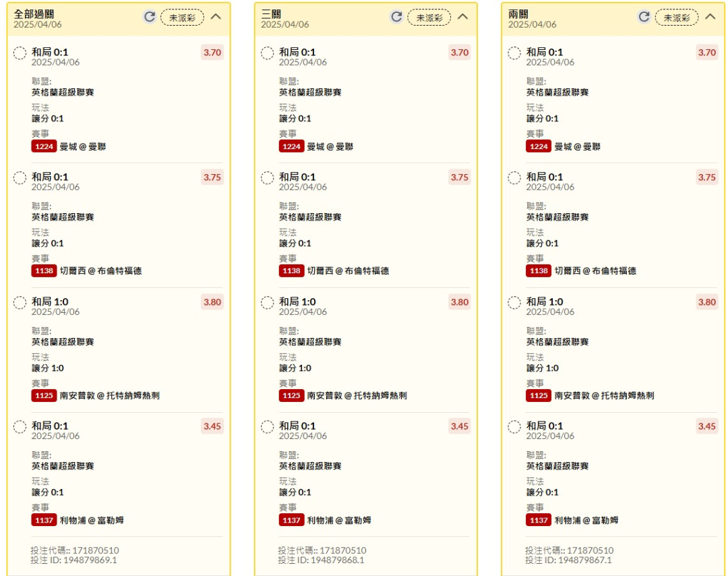This screenshot has width=728, height=576.
Task: Click 投注 ID: 194879869.1 text
Action: click(x=74, y=560)
